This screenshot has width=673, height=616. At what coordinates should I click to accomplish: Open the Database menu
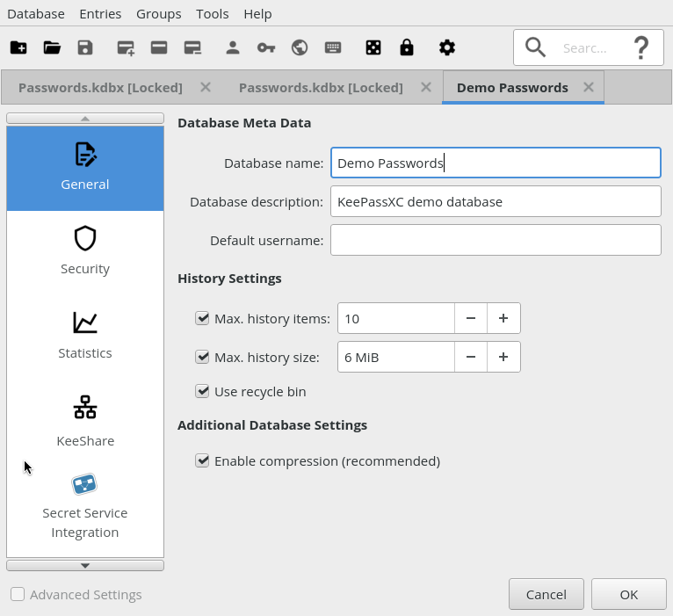36,14
